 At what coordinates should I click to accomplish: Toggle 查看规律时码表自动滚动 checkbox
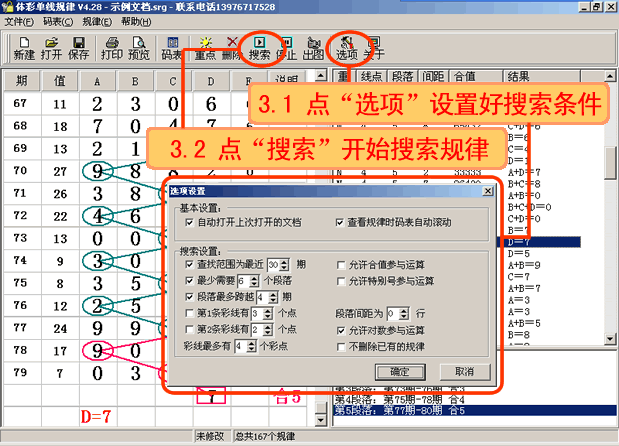click(340, 223)
